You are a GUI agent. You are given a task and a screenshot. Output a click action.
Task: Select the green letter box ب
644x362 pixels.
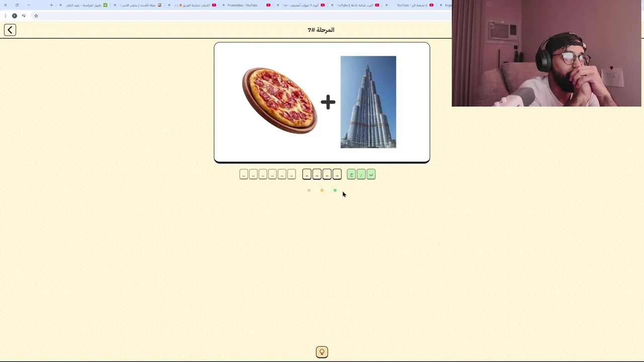pyautogui.click(x=371, y=174)
